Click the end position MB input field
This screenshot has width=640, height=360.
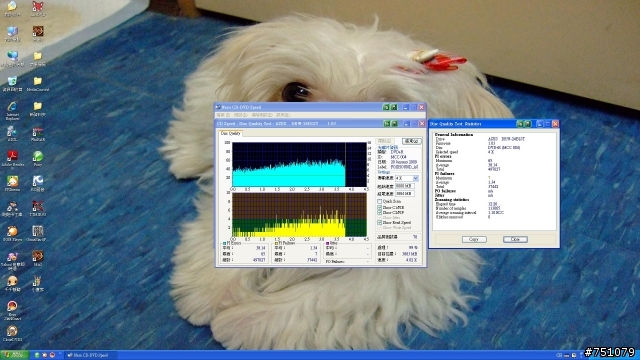point(405,193)
